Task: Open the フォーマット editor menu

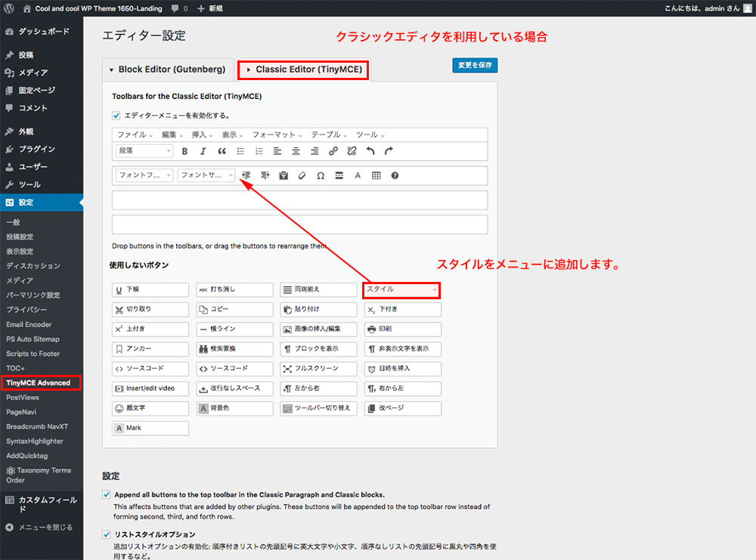Action: coord(277,135)
